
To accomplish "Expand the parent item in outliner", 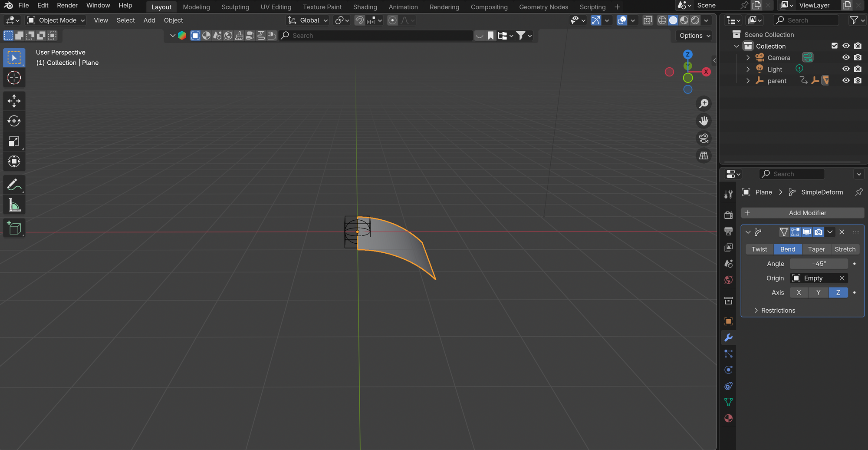I will (x=748, y=81).
